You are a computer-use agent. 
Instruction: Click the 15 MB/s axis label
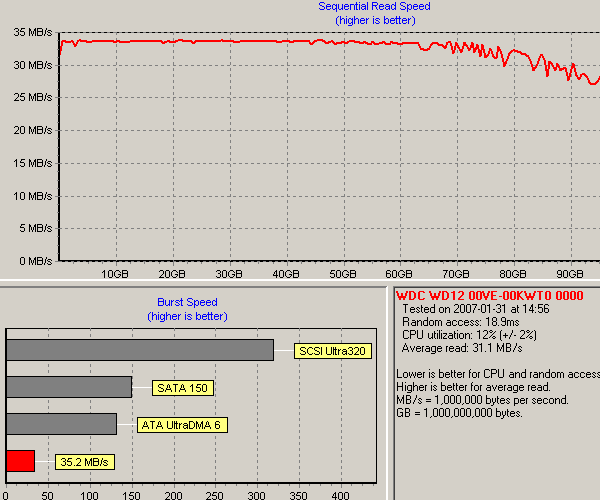click(33, 163)
